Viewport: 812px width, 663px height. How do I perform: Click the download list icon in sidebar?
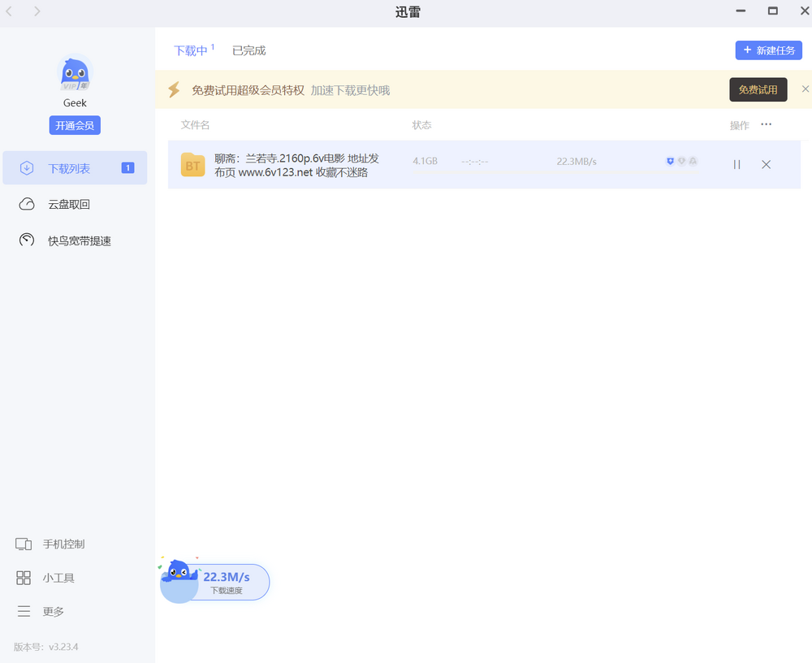coord(27,168)
